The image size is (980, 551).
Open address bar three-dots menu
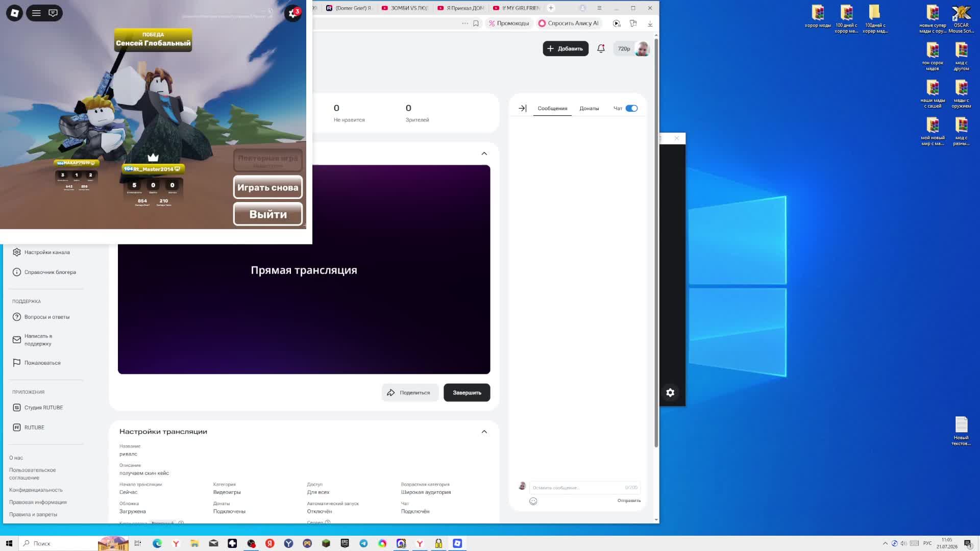[465, 23]
